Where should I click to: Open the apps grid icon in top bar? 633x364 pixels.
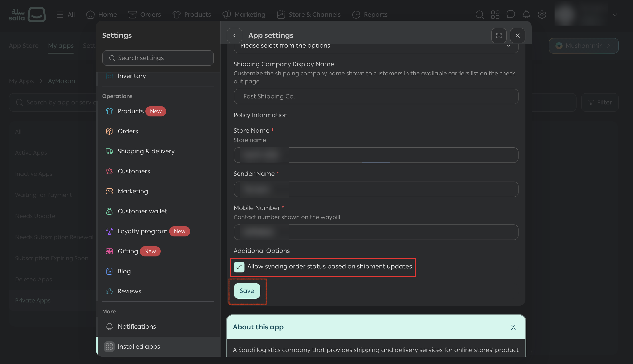(495, 14)
